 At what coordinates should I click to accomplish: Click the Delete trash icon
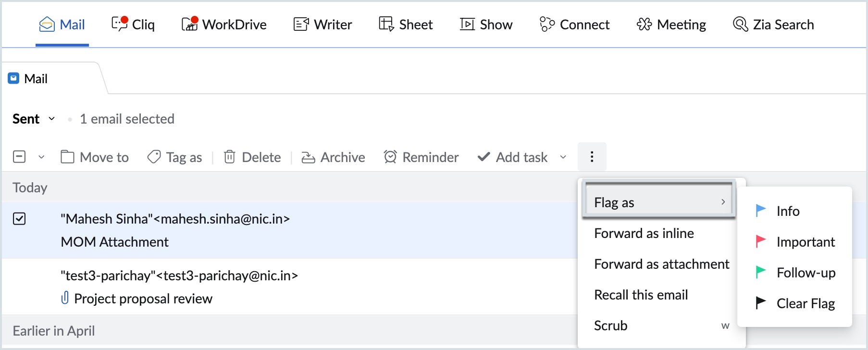tap(230, 157)
